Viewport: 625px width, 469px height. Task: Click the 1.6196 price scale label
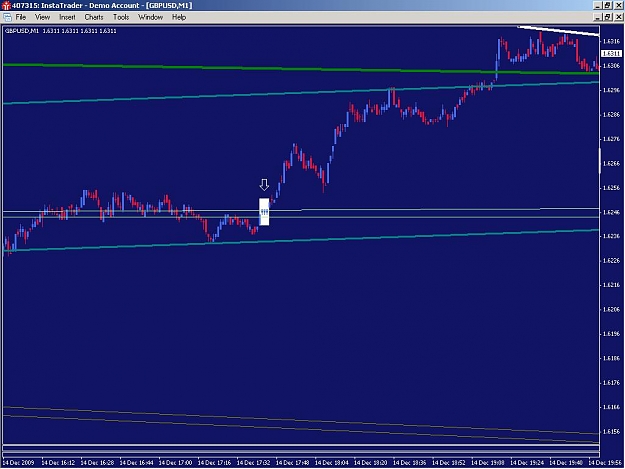(612, 334)
